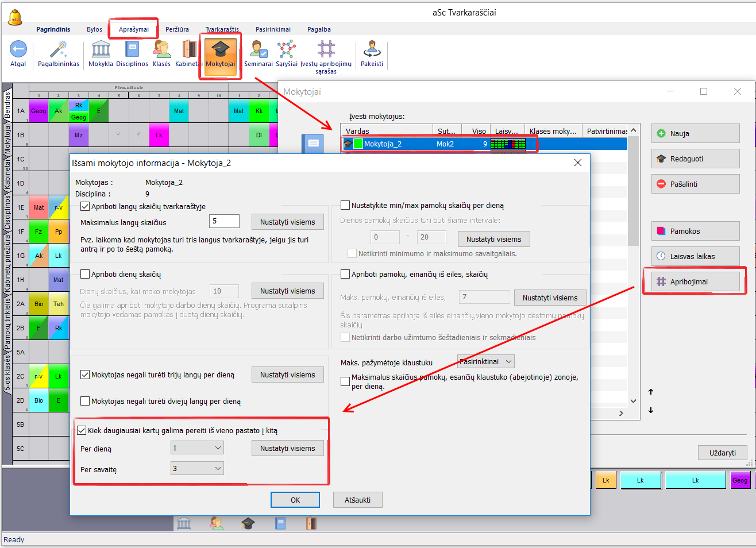Uncheck 'Apriboti langų skaičių tvarkaraštyje'
Viewport: 756px width, 548px height.
(85, 206)
